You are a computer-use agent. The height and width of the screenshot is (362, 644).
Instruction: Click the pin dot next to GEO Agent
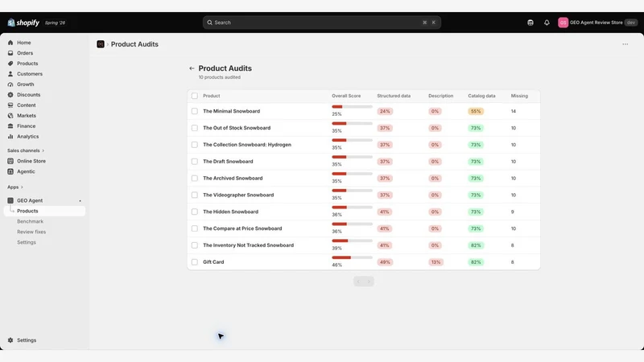(80, 200)
